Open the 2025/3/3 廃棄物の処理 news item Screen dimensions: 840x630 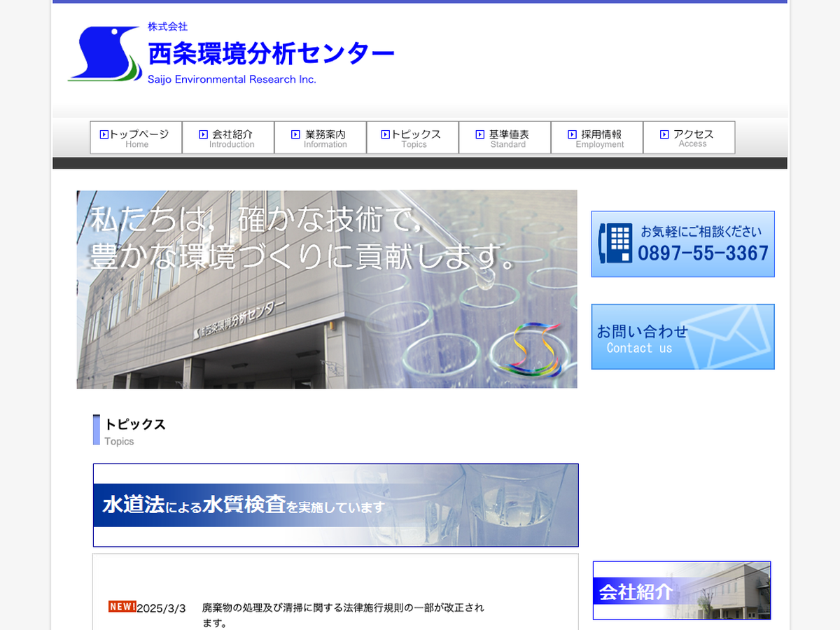pyautogui.click(x=343, y=608)
